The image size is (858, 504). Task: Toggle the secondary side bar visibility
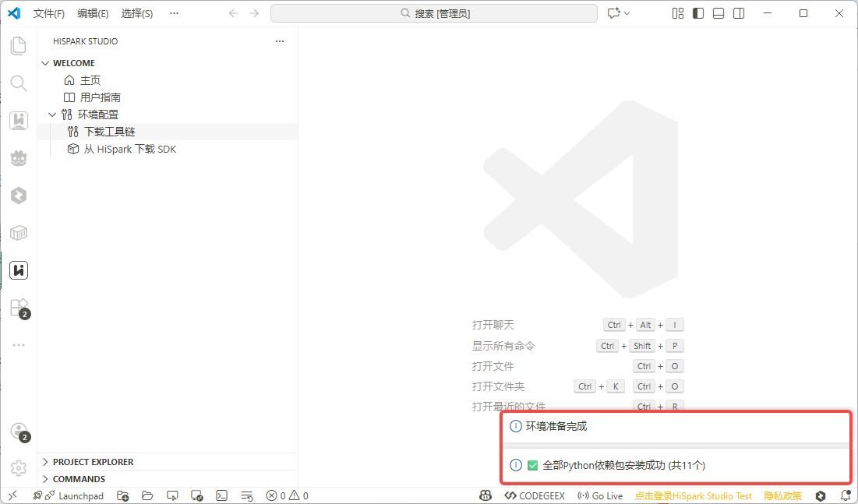coord(739,13)
